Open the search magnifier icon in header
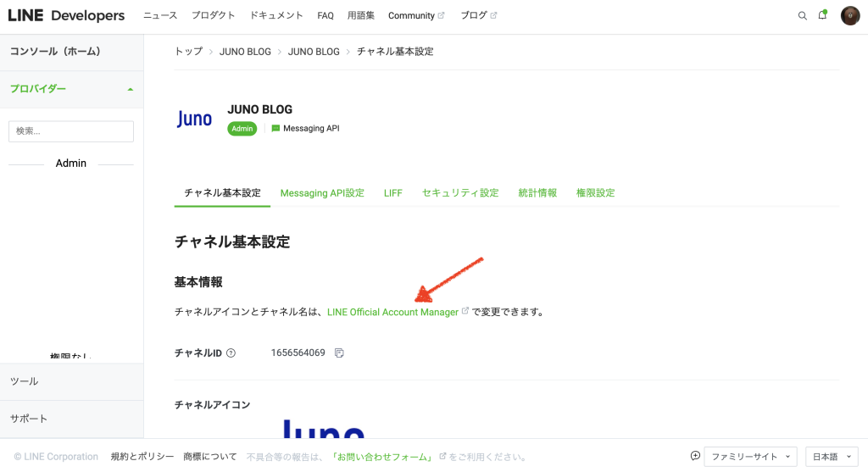Image resolution: width=868 pixels, height=472 pixels. pos(802,15)
